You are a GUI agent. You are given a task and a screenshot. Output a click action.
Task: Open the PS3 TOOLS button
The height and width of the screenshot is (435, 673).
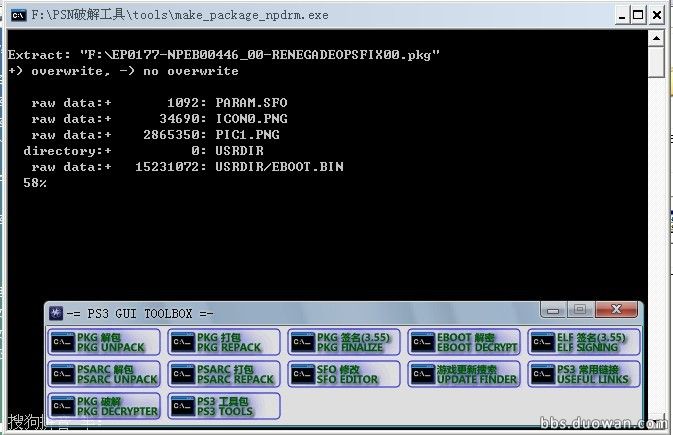point(224,406)
